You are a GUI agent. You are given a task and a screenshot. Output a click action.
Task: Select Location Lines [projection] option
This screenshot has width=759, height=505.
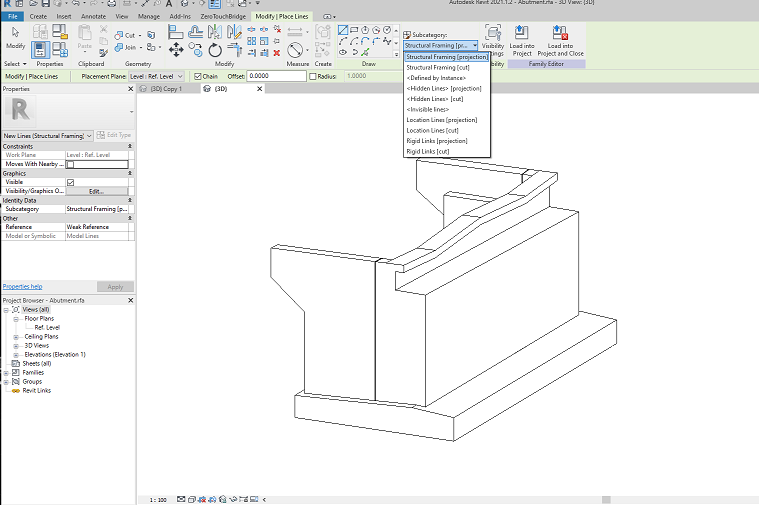[x=447, y=120]
